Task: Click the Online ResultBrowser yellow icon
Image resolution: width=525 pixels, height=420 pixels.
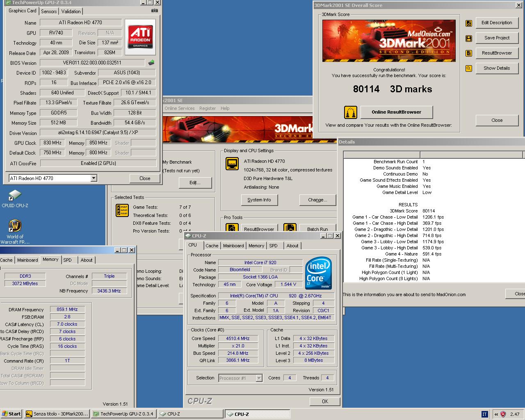Action: (x=350, y=112)
